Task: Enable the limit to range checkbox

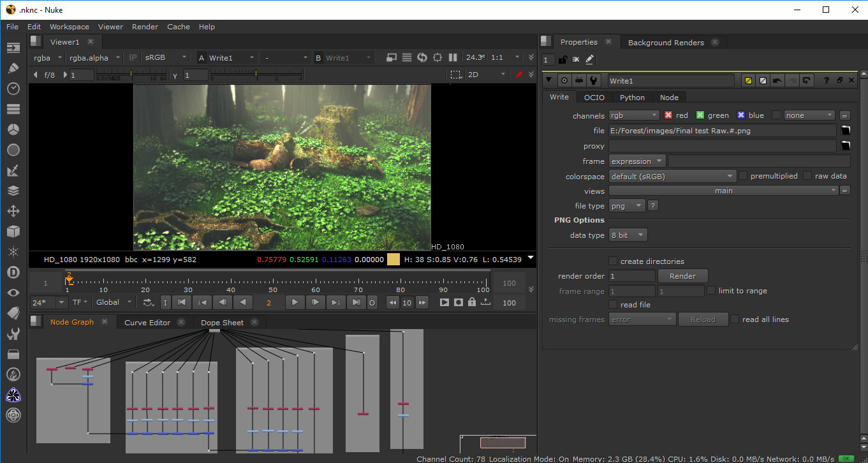Action: coord(712,290)
